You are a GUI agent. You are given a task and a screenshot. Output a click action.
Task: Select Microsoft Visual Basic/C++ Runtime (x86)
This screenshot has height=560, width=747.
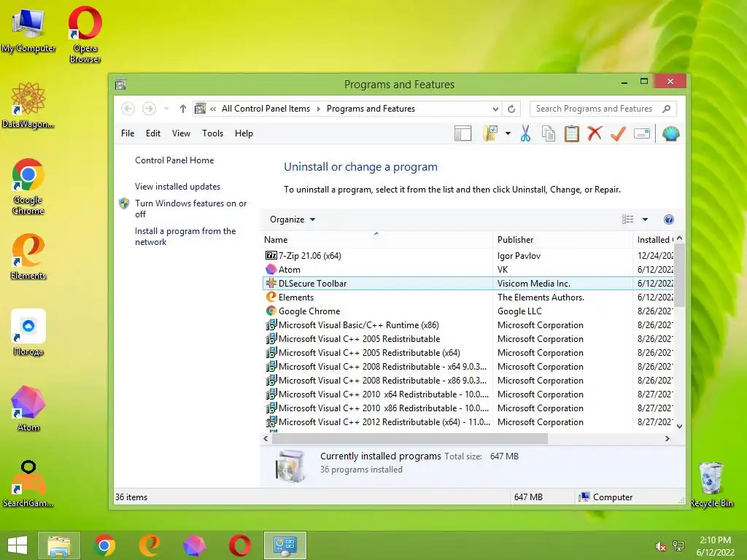pyautogui.click(x=468, y=324)
